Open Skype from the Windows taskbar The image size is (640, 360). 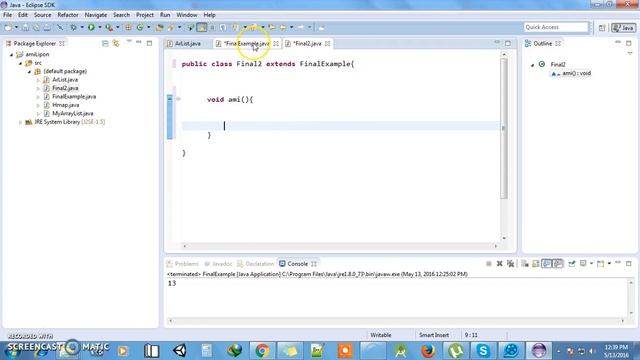[x=483, y=351]
